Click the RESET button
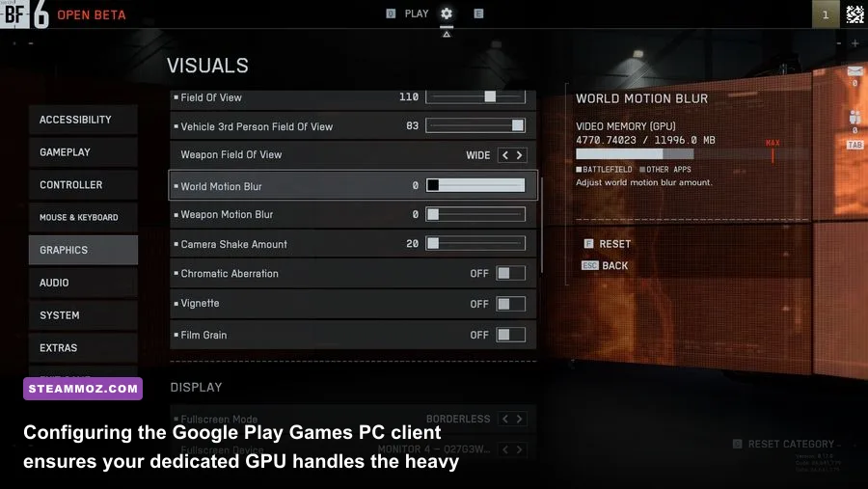Viewport: 868px width, 489px height. [608, 244]
